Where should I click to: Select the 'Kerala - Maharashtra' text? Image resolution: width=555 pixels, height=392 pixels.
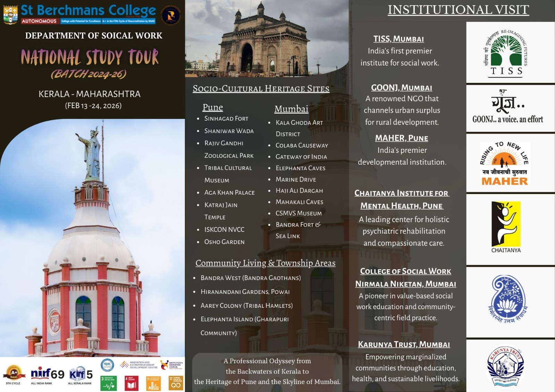[x=89, y=94]
